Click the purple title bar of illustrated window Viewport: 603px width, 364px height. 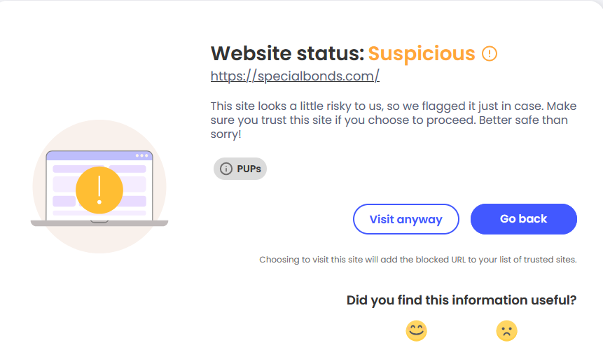pos(91,155)
